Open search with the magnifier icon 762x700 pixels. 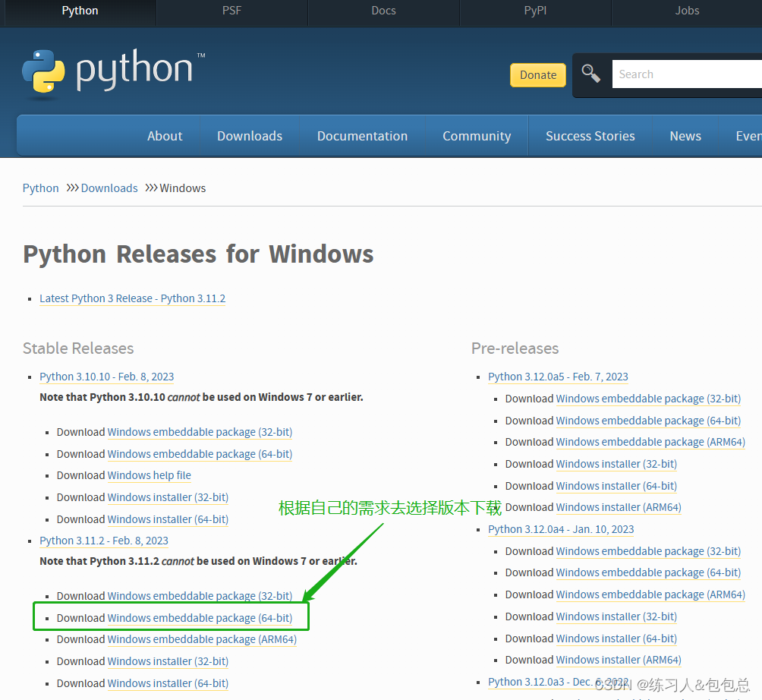pos(590,74)
